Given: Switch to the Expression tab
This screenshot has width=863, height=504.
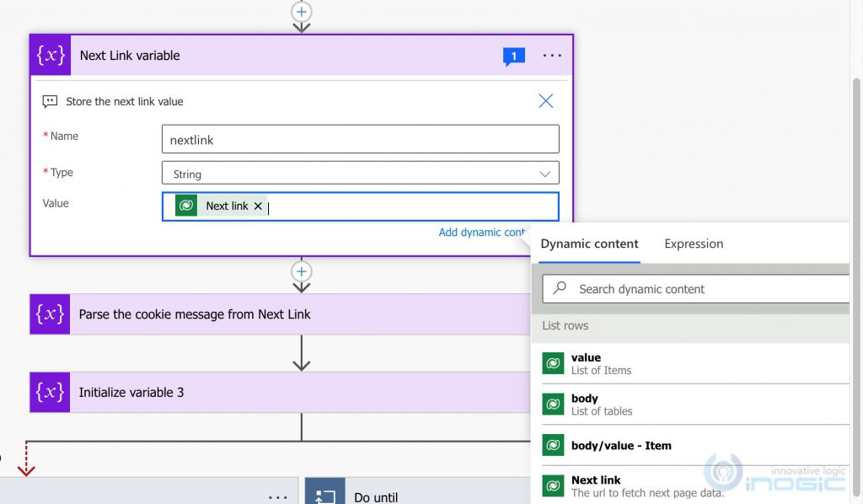Looking at the screenshot, I should pos(693,244).
